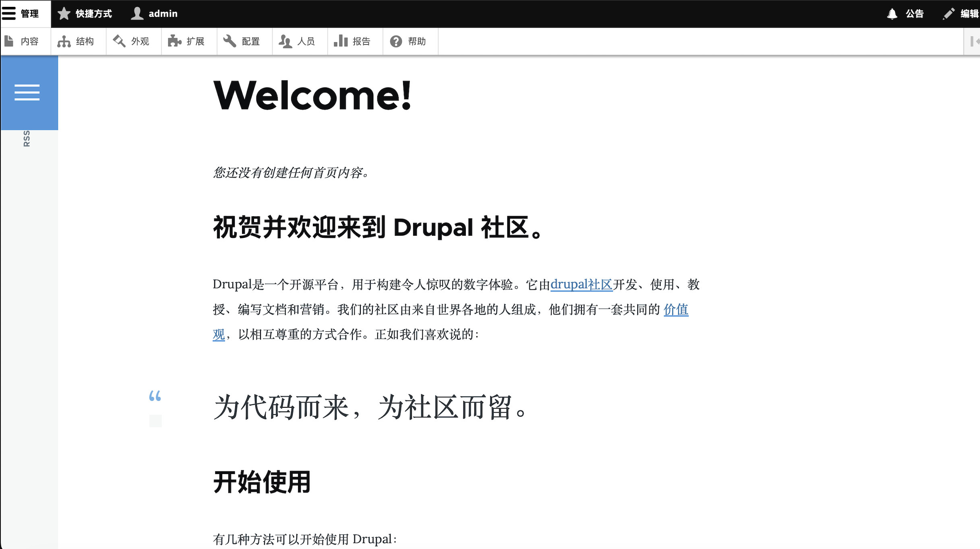Click text 有几种方法可以开始使用 Drupal
Image resolution: width=980 pixels, height=549 pixels.
tap(305, 539)
